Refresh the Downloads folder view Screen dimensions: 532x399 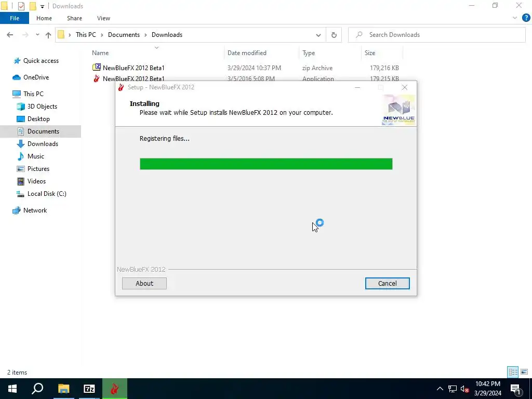pyautogui.click(x=334, y=35)
